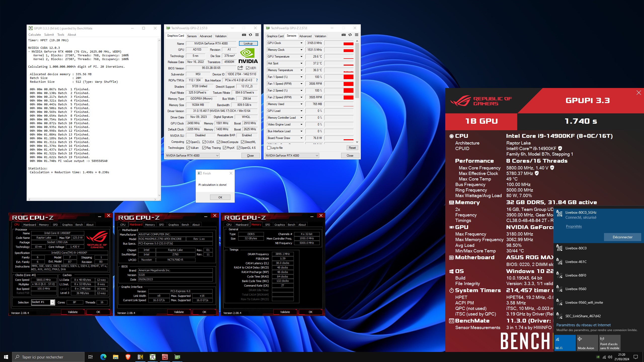Click the Lookup button in GPU-Z

[248, 43]
